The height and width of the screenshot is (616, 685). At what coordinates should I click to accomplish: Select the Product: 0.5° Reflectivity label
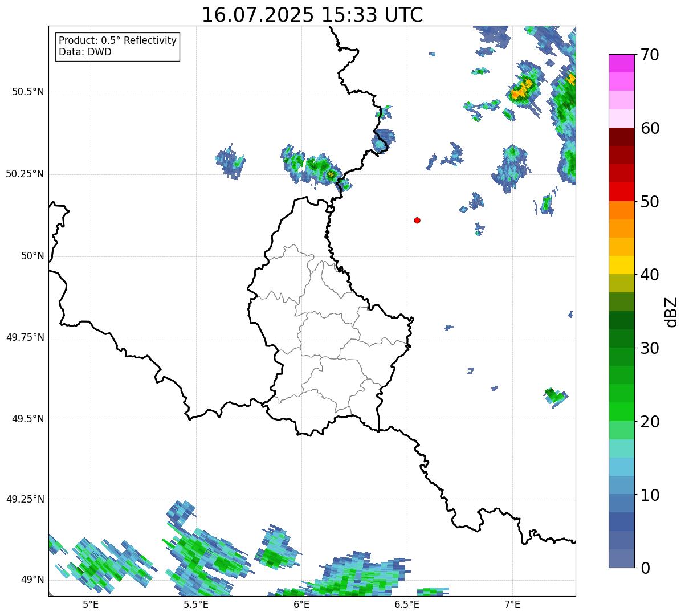(x=117, y=41)
